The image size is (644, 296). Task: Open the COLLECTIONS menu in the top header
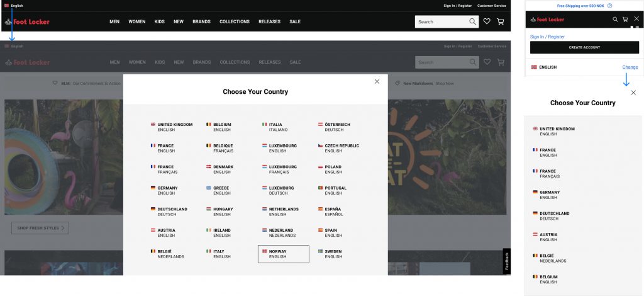(235, 22)
